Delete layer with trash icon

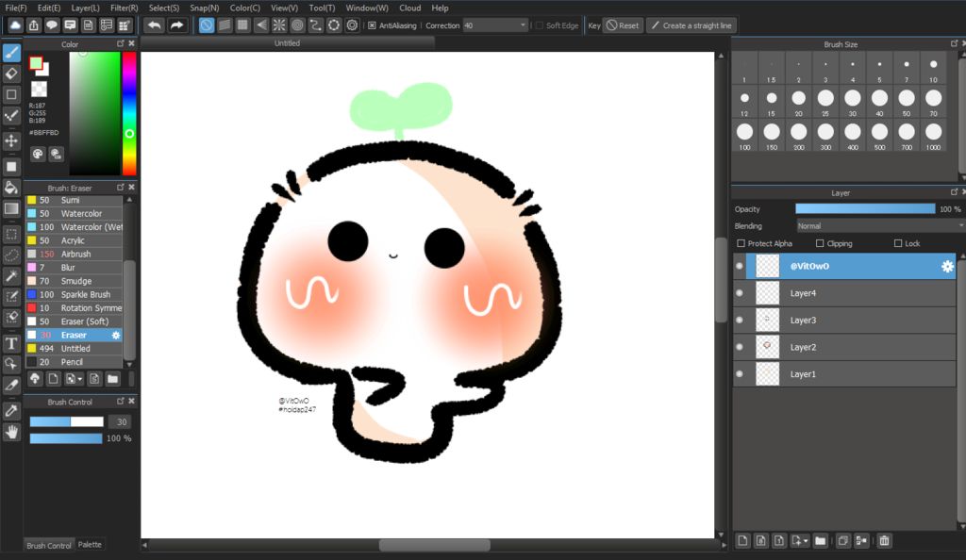click(884, 541)
